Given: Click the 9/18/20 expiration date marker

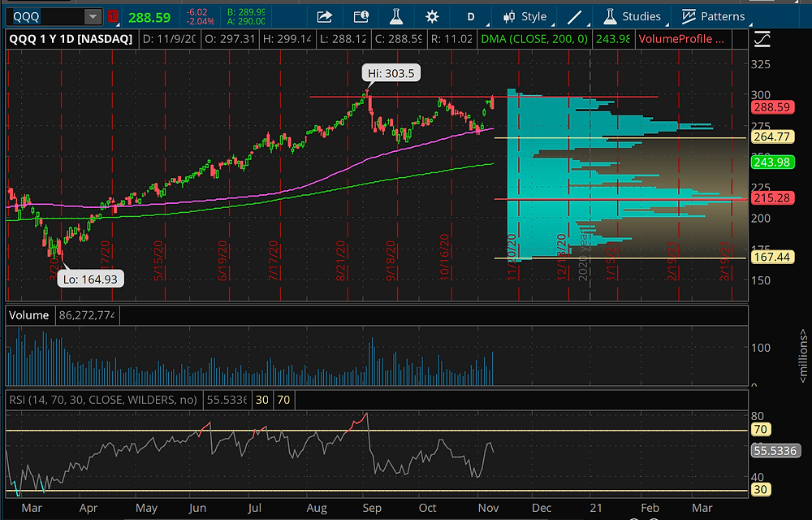Looking at the screenshot, I should click(x=391, y=261).
